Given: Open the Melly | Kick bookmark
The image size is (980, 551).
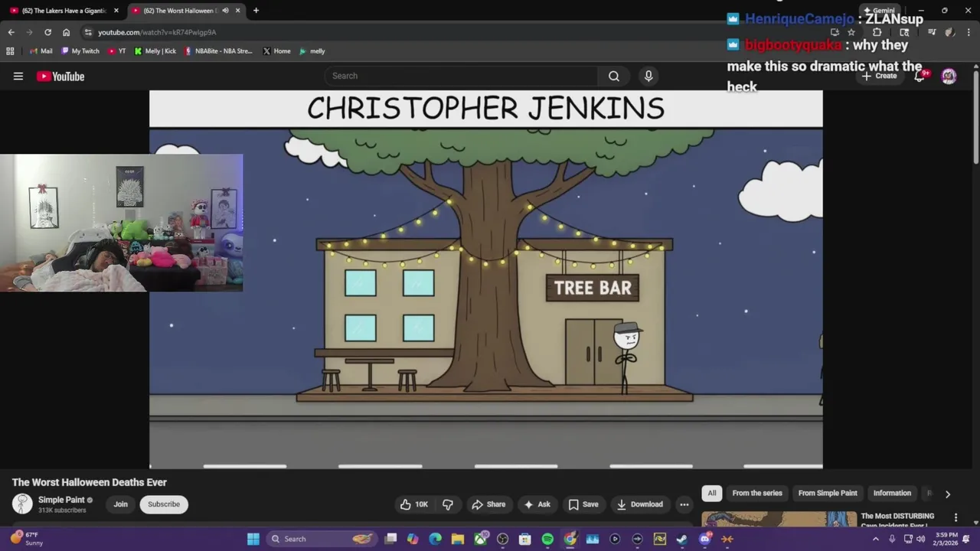Looking at the screenshot, I should click(155, 51).
